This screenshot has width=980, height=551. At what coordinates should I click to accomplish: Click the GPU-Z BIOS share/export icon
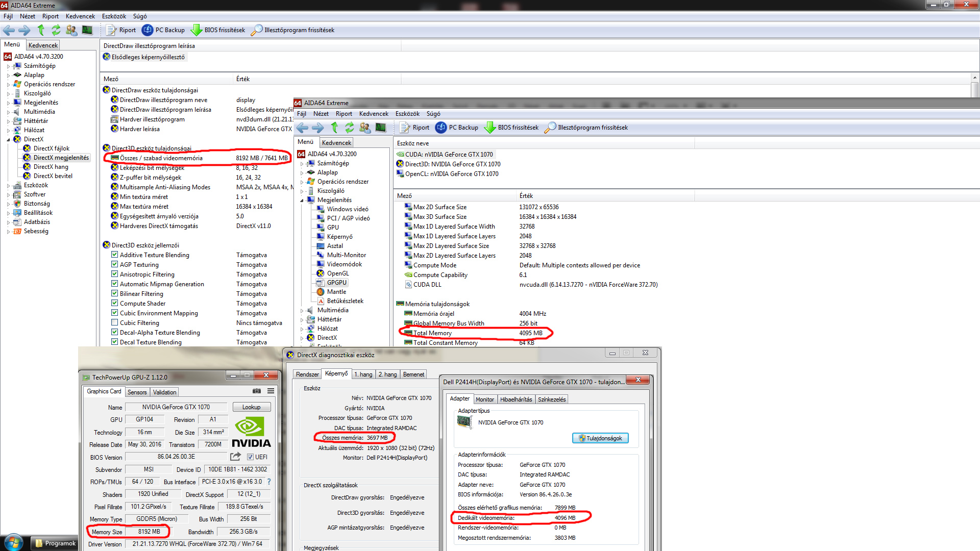[235, 457]
